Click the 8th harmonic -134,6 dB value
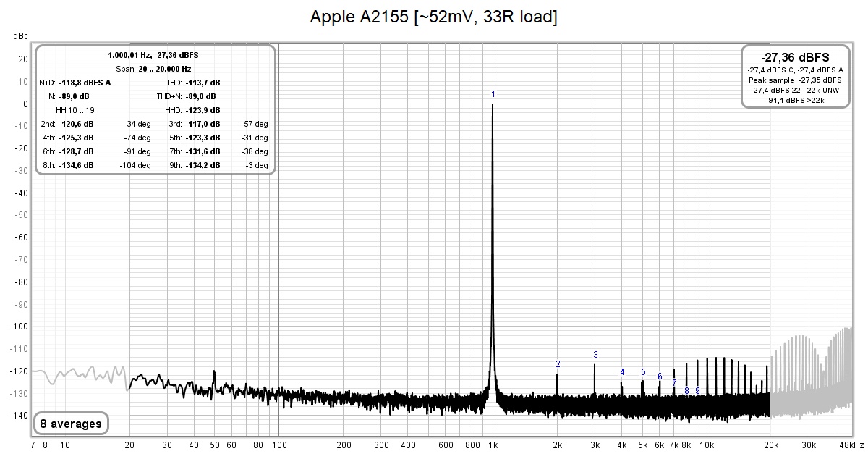The height and width of the screenshot is (454, 868). [x=77, y=165]
